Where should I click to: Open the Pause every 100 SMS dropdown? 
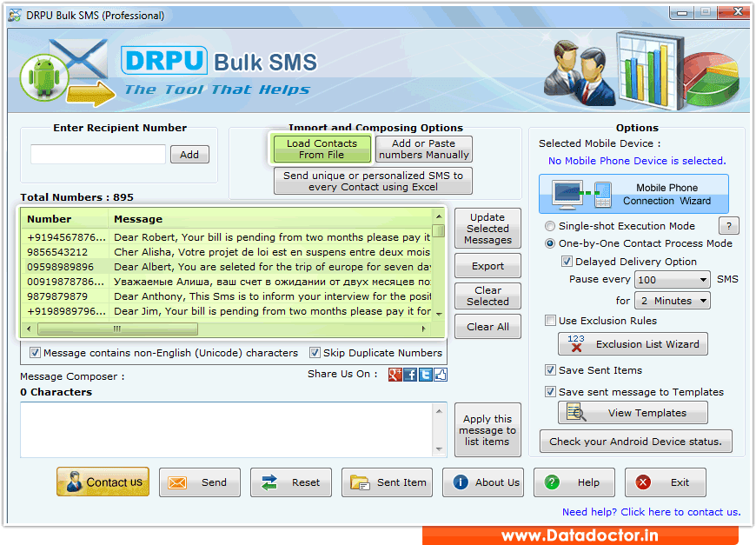click(x=672, y=279)
